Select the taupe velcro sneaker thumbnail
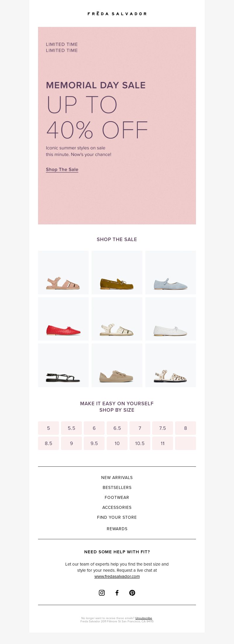 [x=117, y=365]
